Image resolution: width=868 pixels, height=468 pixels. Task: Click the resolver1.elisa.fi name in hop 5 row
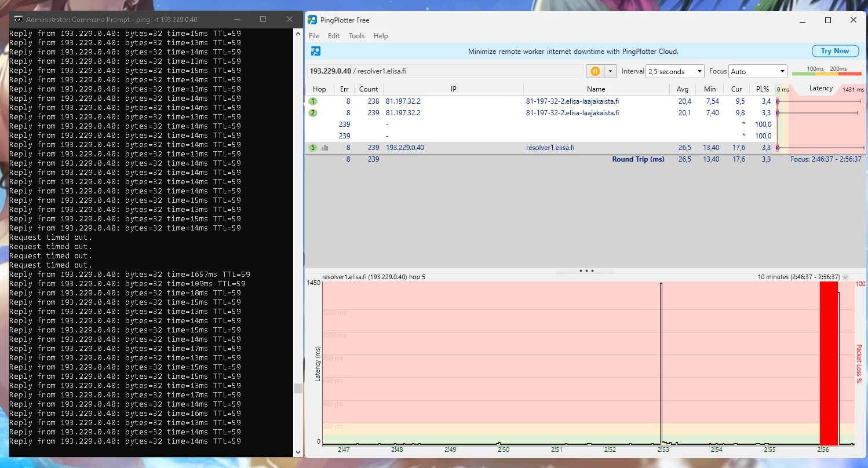(550, 148)
